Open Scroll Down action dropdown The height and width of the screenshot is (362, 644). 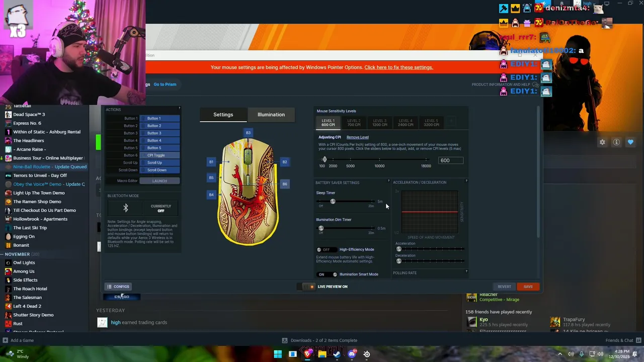click(x=159, y=170)
